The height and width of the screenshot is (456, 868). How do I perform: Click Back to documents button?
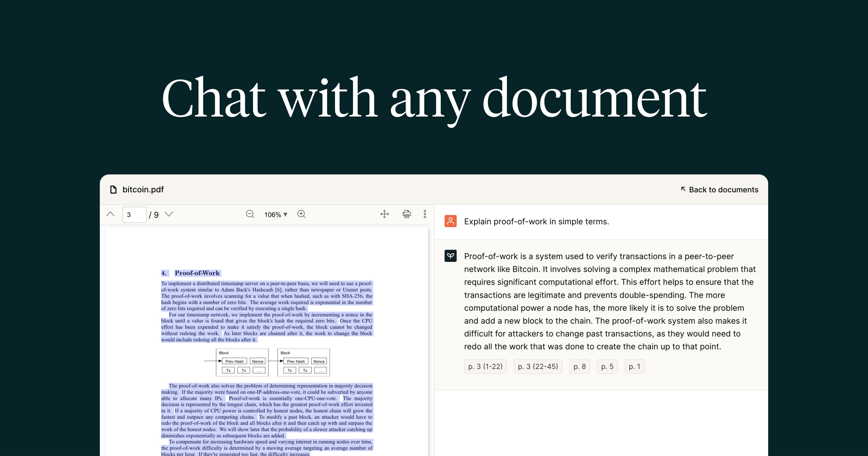pos(719,189)
